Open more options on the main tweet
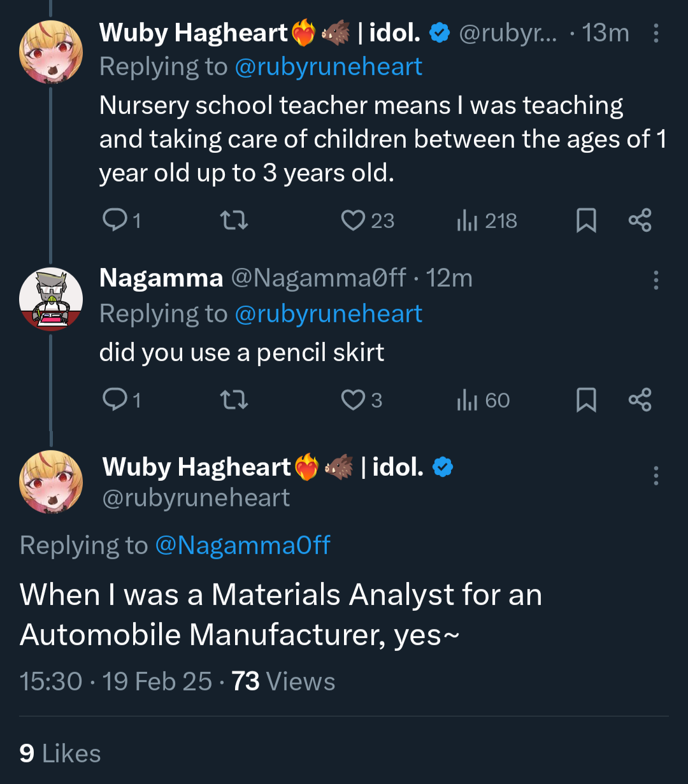 click(x=656, y=476)
